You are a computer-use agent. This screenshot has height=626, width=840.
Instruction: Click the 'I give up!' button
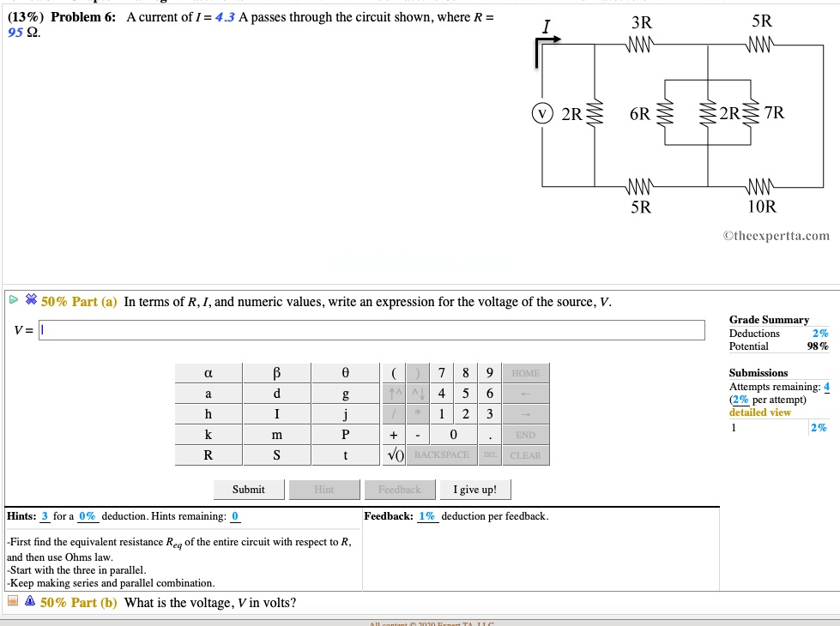click(x=475, y=490)
